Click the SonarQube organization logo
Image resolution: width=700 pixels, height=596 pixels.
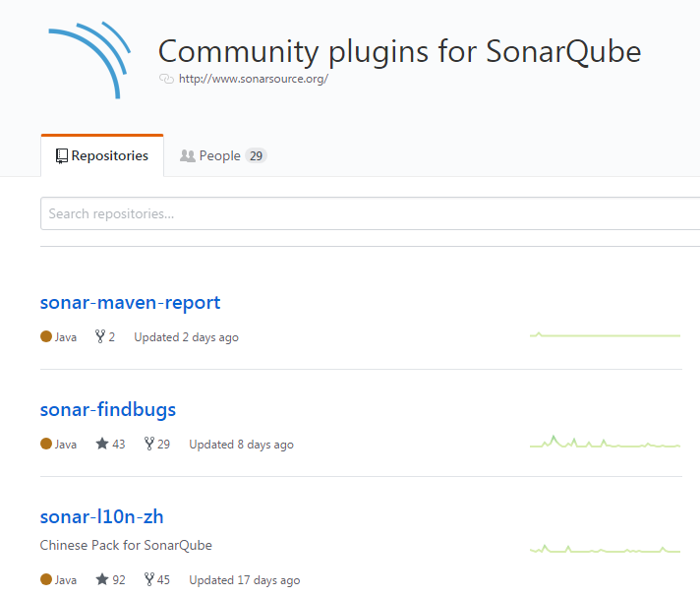click(x=89, y=59)
